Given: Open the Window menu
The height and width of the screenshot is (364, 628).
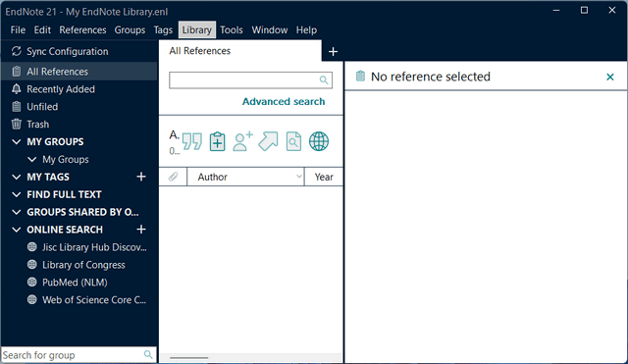Looking at the screenshot, I should pos(270,30).
